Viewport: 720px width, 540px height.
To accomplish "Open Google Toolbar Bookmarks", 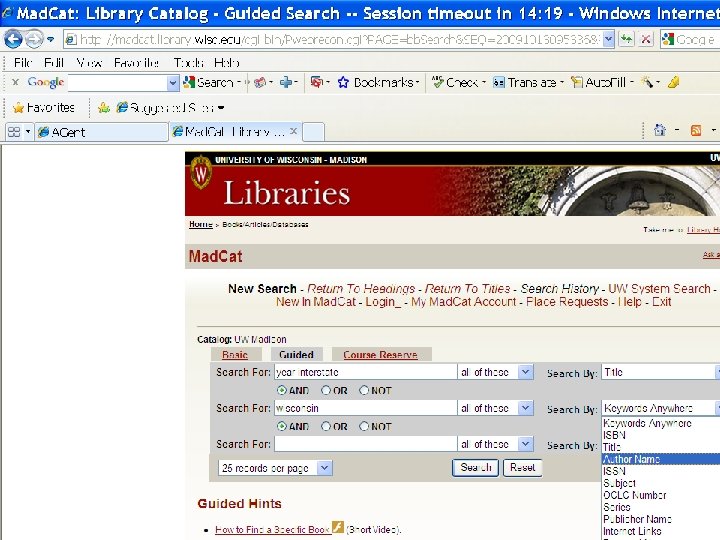I will pos(378,82).
